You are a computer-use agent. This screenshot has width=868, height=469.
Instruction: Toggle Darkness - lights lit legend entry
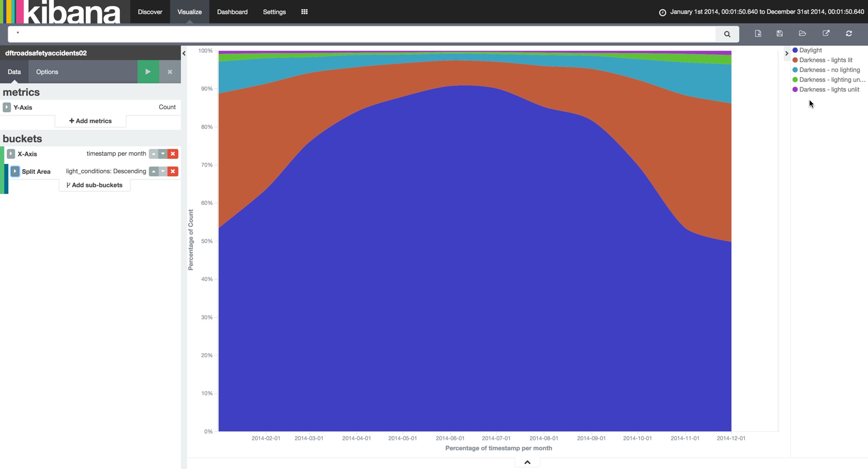pyautogui.click(x=826, y=60)
